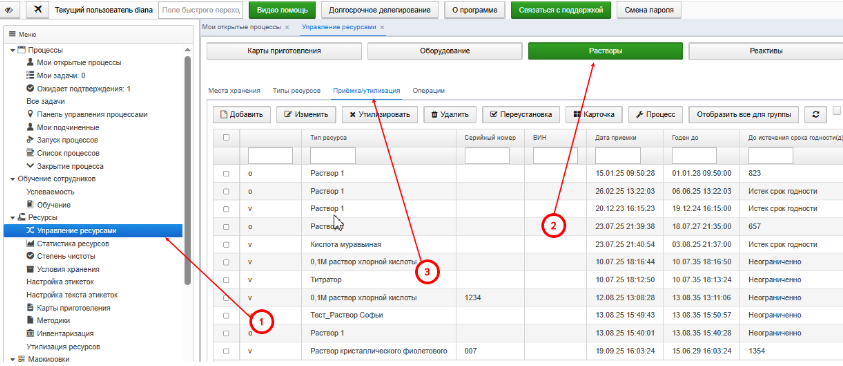Click the pin icon button in top bar
This screenshot has height=366, width=843.
click(x=37, y=10)
